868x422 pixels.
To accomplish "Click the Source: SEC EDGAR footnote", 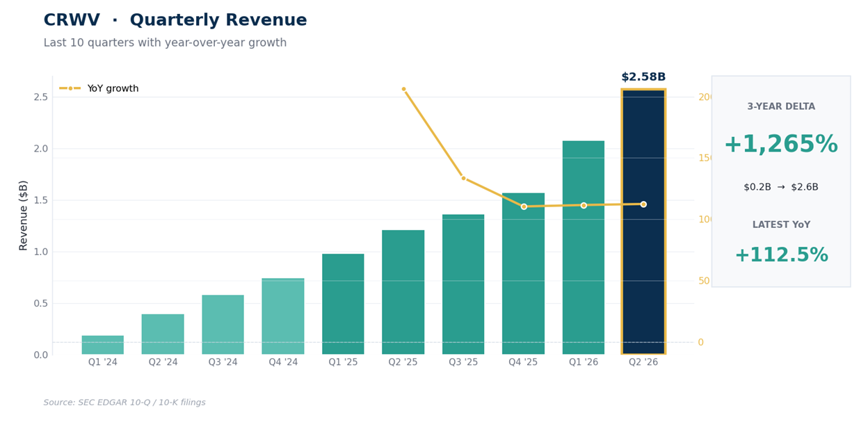I will click(124, 403).
